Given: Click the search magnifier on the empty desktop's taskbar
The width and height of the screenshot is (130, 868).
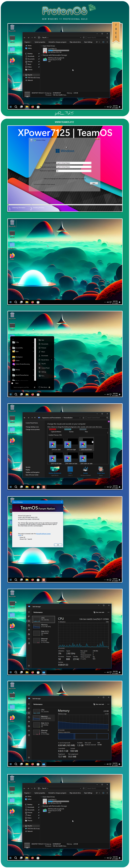Looking at the screenshot, I should [x=16, y=302].
